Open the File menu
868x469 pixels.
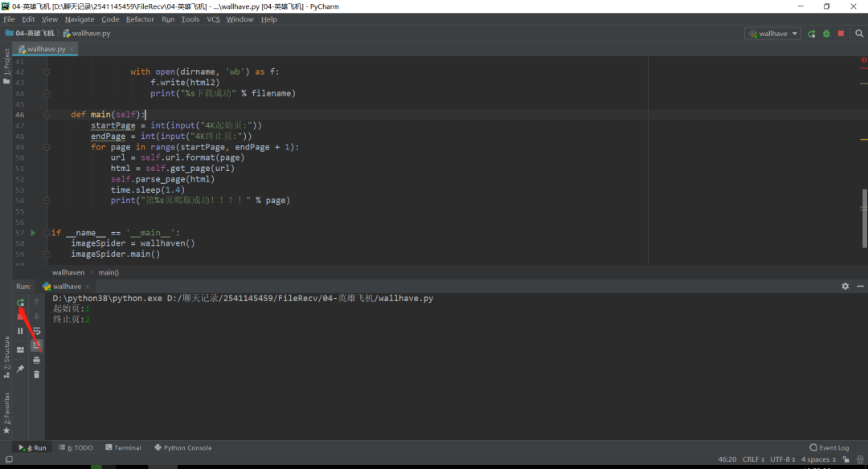[x=9, y=19]
